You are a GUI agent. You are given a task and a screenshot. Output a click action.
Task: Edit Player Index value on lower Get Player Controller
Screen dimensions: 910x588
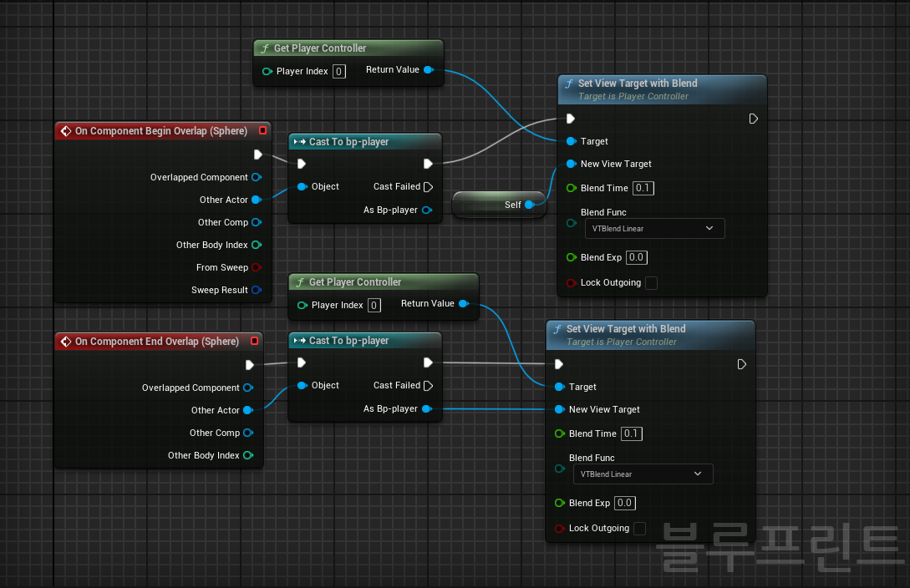click(374, 305)
